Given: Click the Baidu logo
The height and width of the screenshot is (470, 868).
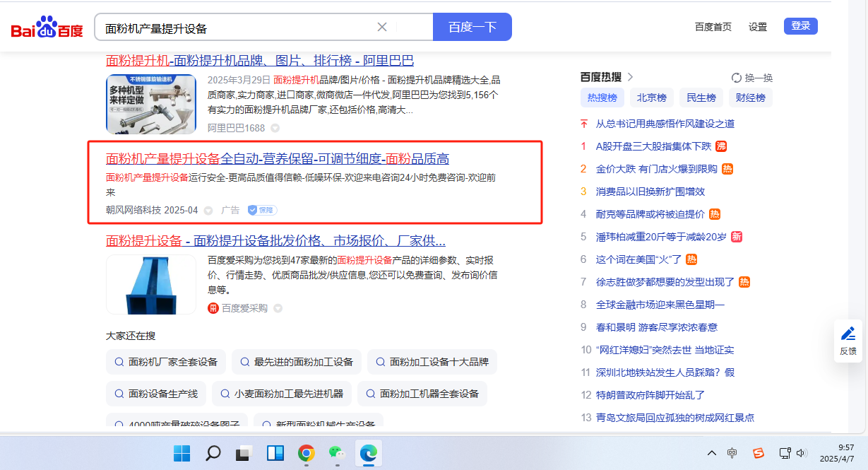Looking at the screenshot, I should tap(47, 28).
